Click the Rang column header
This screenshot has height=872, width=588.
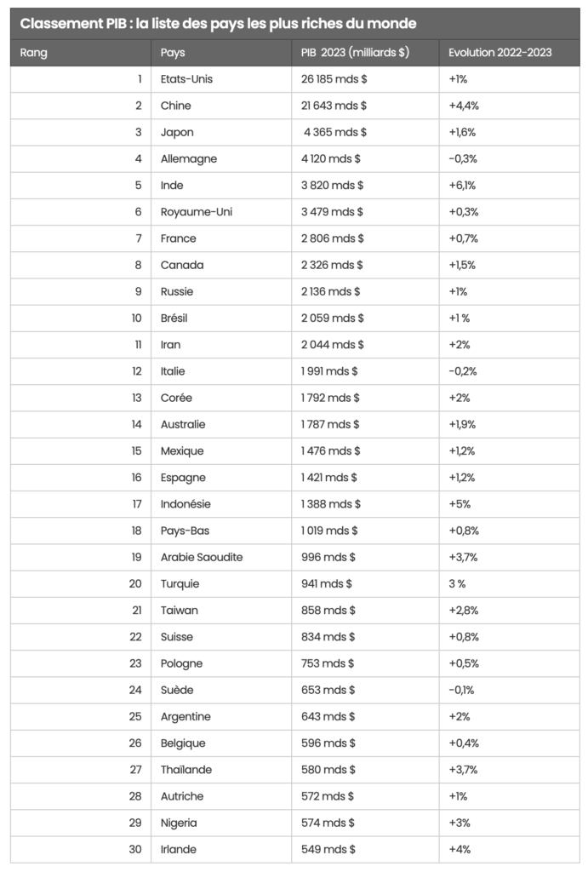pos(34,52)
